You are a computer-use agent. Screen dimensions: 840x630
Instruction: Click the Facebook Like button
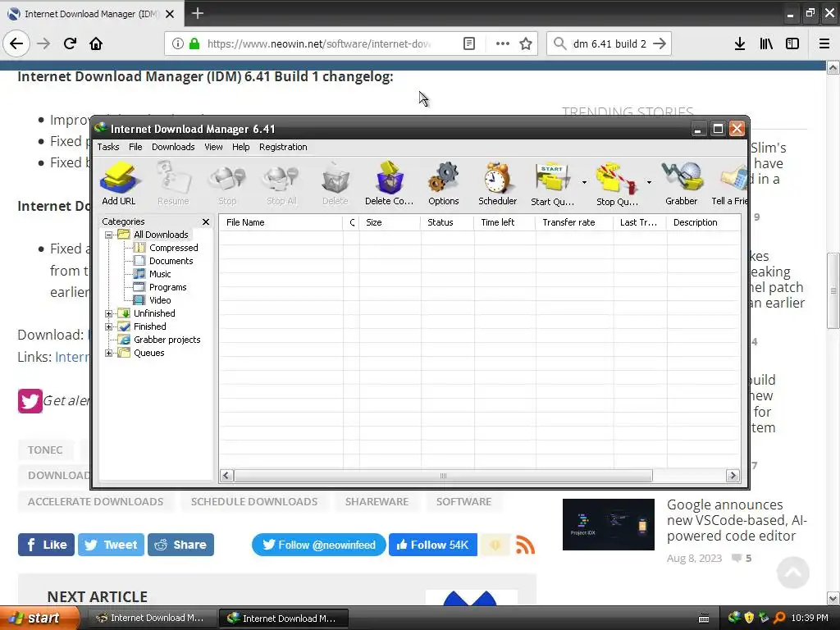46,545
